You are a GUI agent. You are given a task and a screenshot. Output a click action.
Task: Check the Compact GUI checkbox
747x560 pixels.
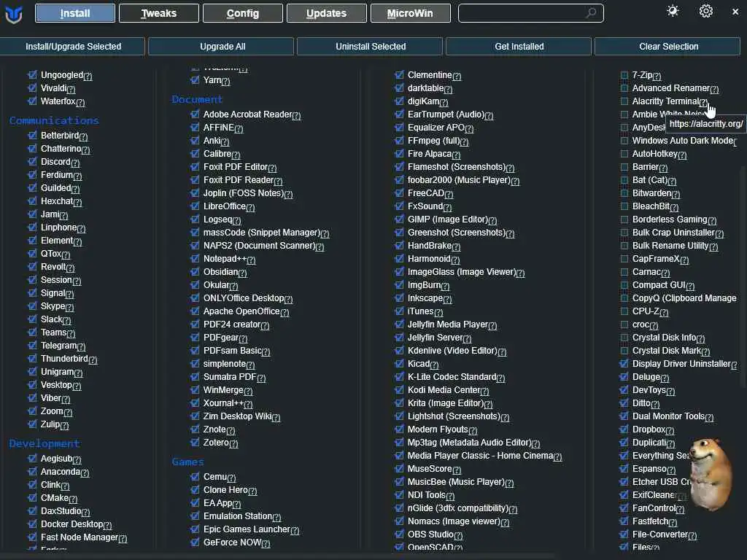pos(624,285)
